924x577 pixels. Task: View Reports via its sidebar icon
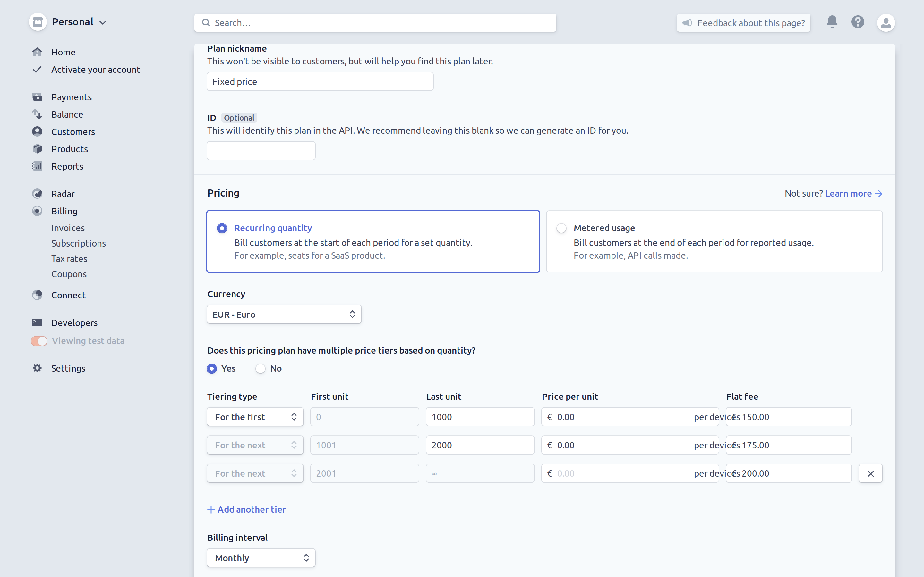(x=38, y=166)
